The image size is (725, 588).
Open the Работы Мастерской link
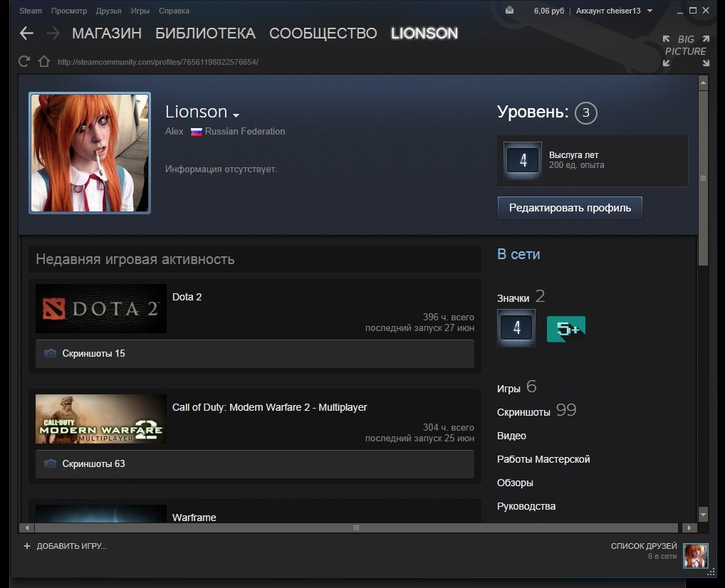tap(543, 459)
